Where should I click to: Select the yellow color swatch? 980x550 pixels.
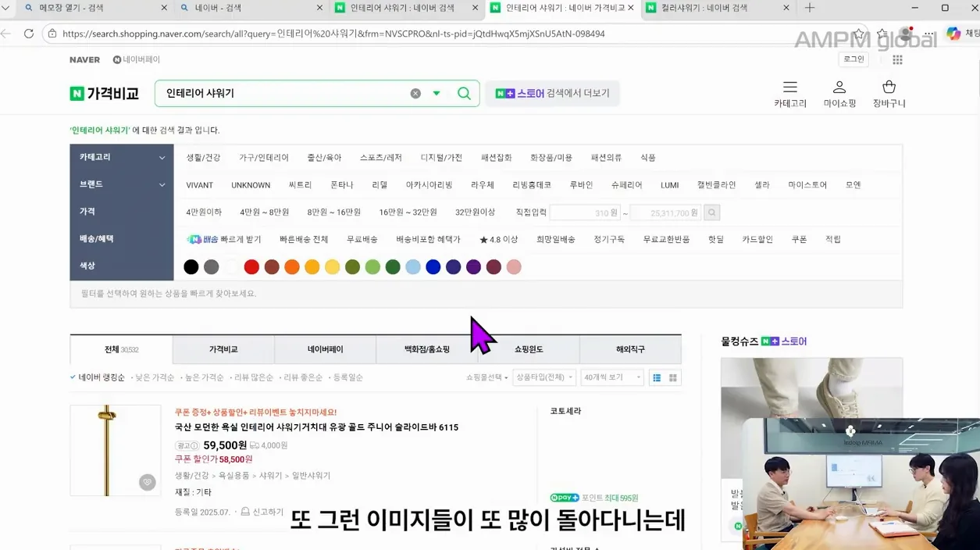pos(332,267)
